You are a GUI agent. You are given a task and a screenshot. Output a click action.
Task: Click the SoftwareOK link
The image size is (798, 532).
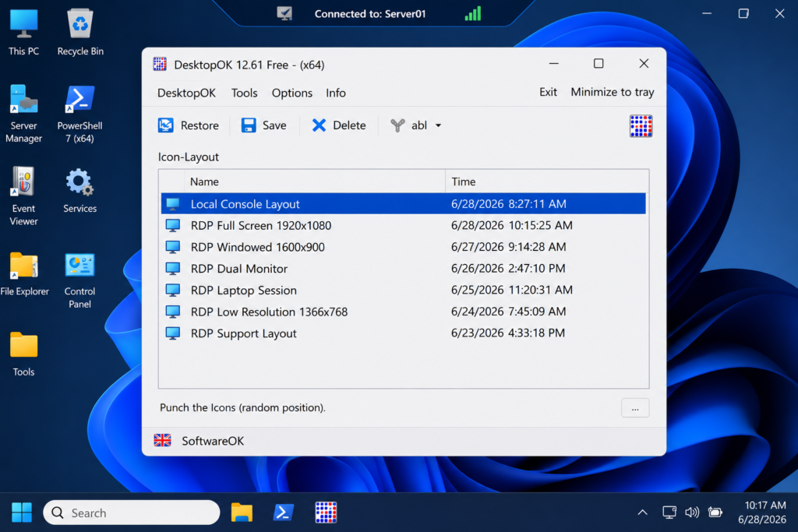tap(213, 441)
